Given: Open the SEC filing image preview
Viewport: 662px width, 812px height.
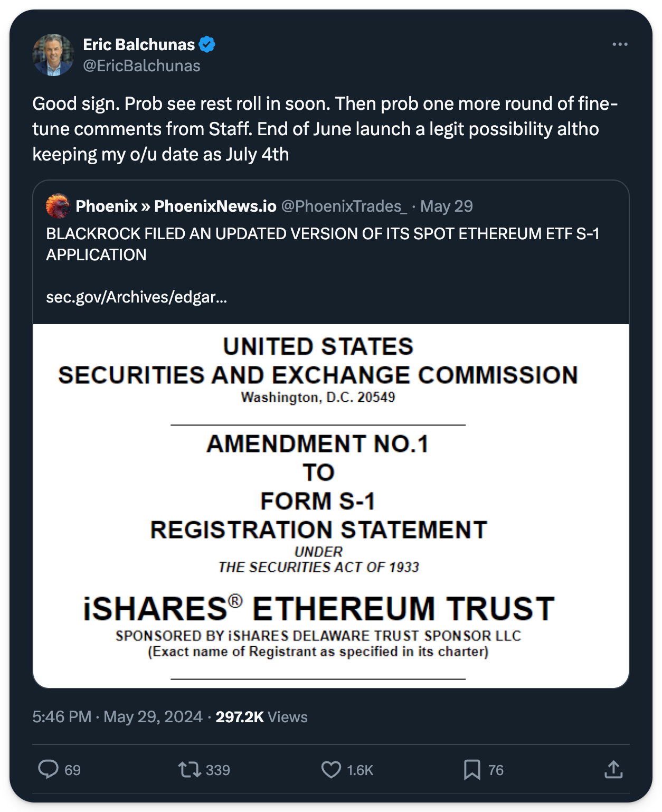Looking at the screenshot, I should [x=331, y=505].
